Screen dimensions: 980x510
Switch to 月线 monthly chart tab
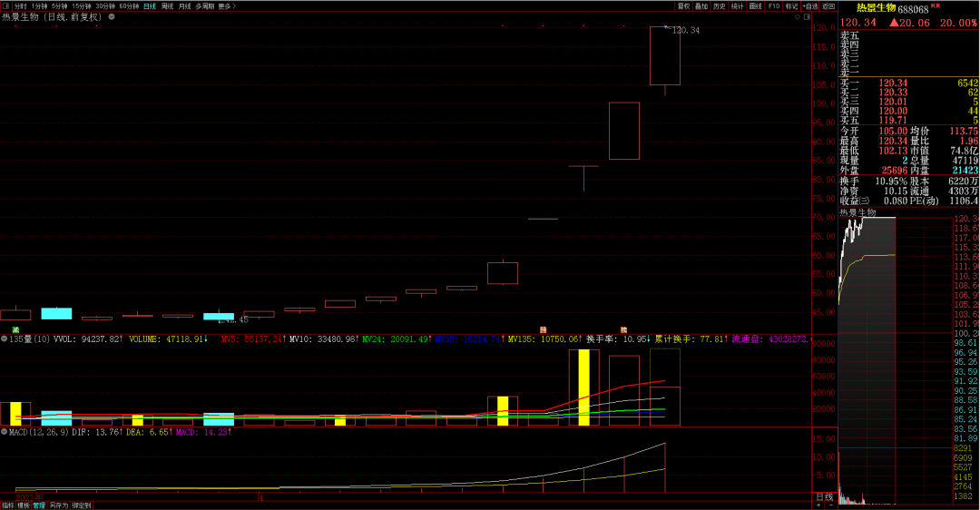pyautogui.click(x=185, y=5)
